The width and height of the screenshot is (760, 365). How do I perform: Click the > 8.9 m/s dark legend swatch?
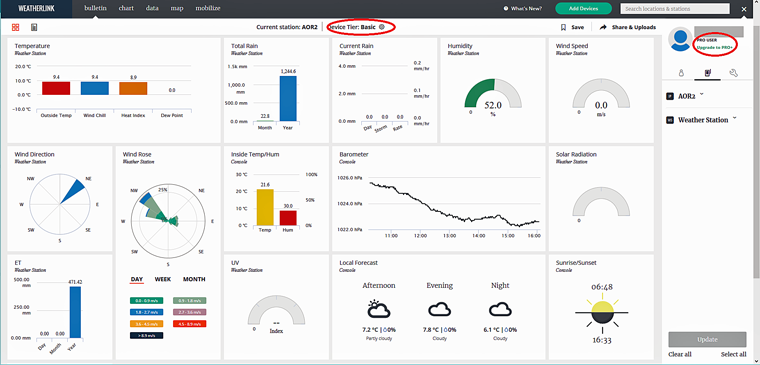click(147, 335)
